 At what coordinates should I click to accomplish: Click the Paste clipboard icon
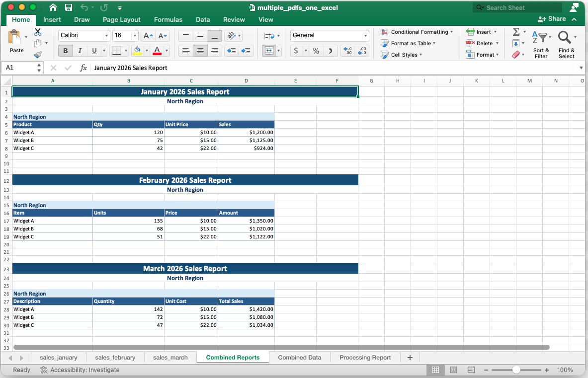pos(14,37)
